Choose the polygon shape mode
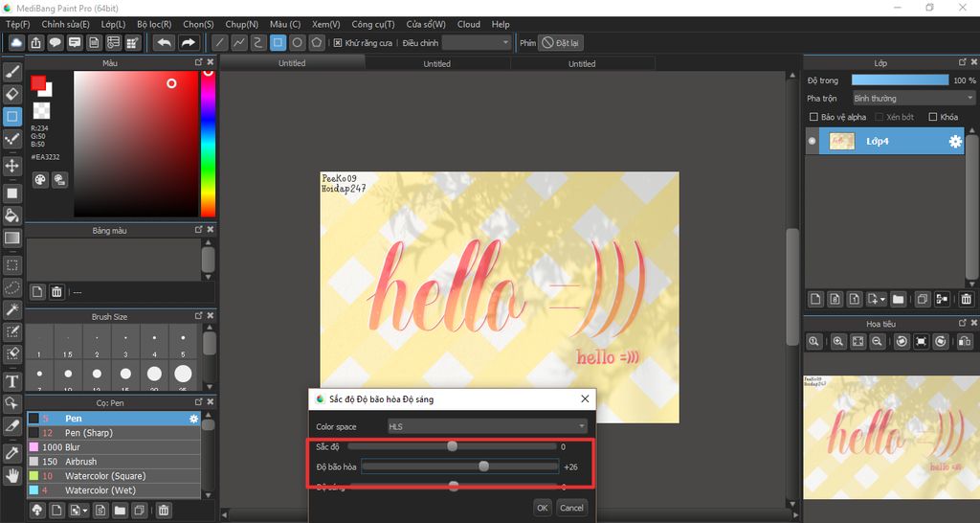The height and width of the screenshot is (523, 980). 317,42
